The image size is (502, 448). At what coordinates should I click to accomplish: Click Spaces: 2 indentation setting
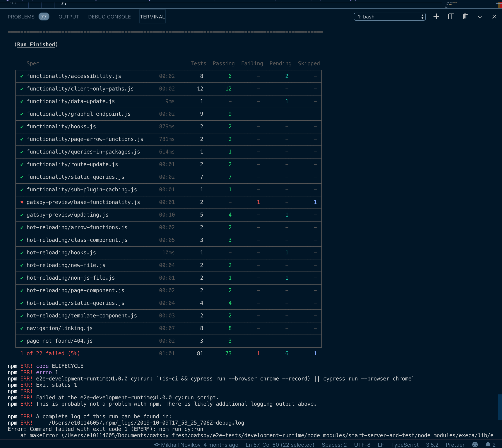(334, 445)
